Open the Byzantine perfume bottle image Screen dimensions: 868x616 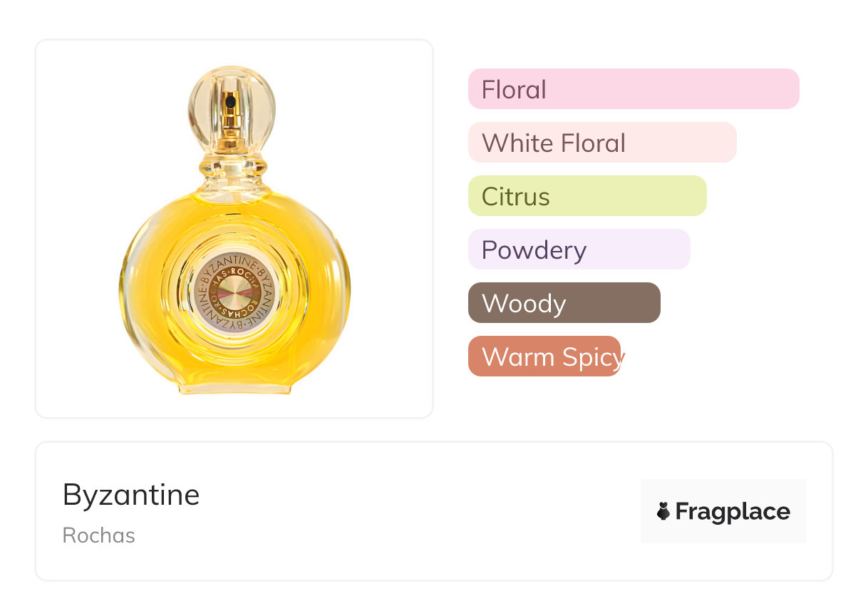click(x=234, y=228)
